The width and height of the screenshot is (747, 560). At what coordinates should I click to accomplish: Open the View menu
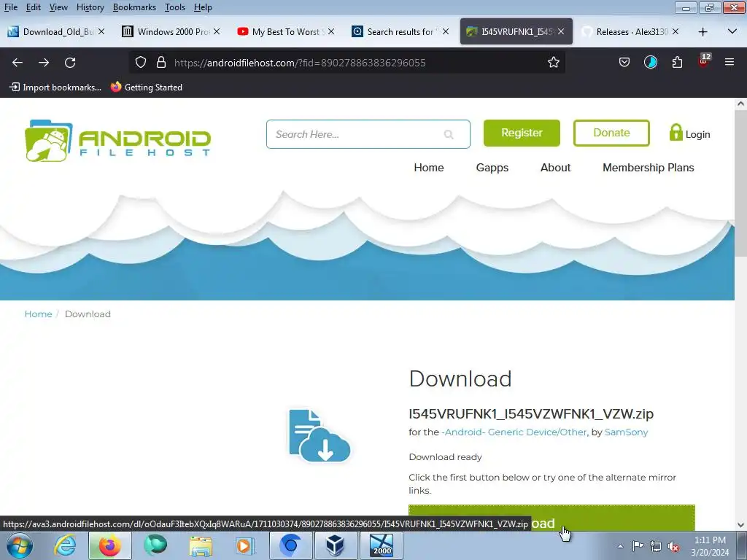(x=58, y=7)
